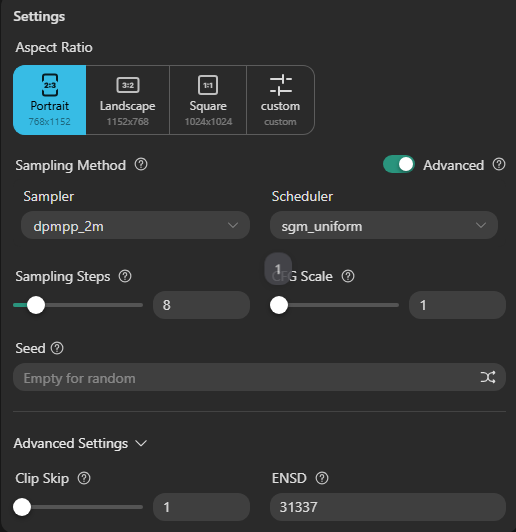Screen dimensions: 516x532
Task: Click the Sampling Steps help icon
Action: tap(125, 276)
